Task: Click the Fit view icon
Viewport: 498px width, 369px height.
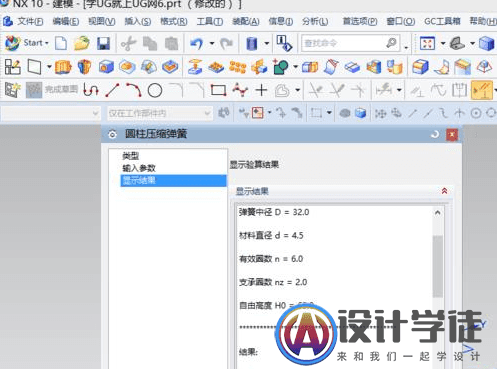Action: coord(427,43)
